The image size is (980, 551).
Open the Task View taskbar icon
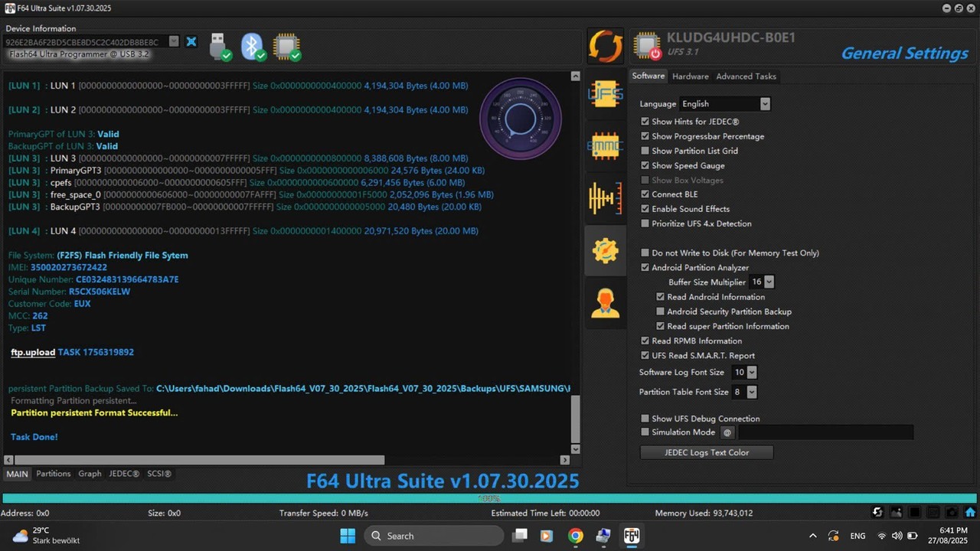(x=520, y=536)
